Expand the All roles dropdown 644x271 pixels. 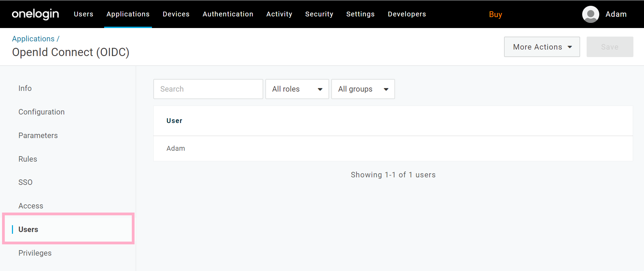point(297,89)
